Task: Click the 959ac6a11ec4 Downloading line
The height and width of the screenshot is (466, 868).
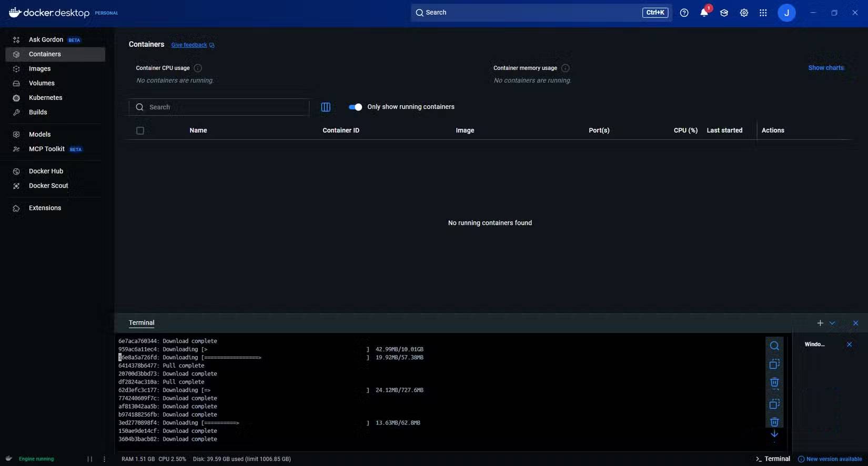Action: pos(271,349)
